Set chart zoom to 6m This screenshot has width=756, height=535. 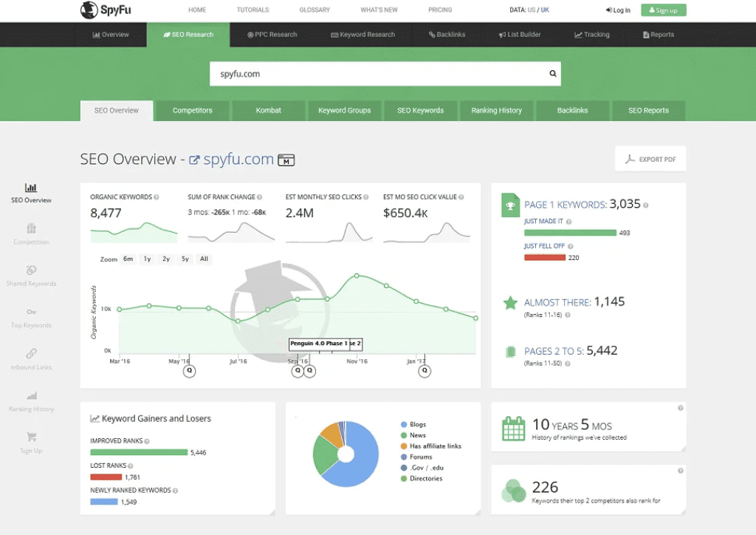pyautogui.click(x=128, y=259)
